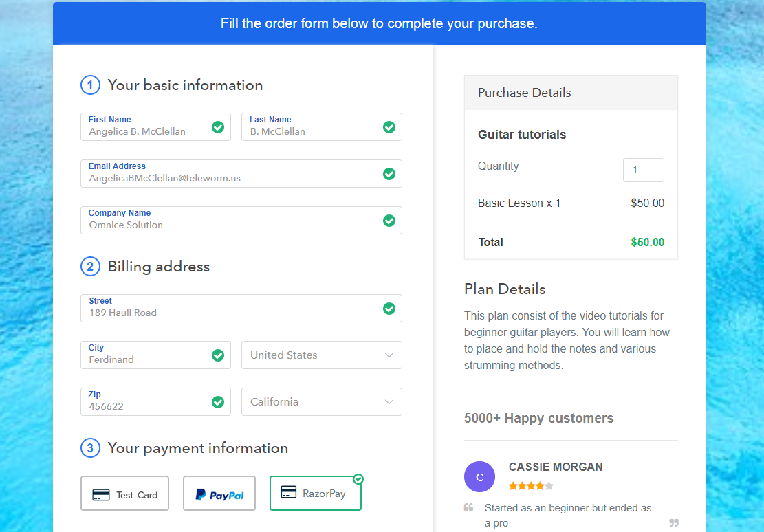Click the Guitar tutorials product title
Image resolution: width=764 pixels, height=532 pixels.
[521, 135]
